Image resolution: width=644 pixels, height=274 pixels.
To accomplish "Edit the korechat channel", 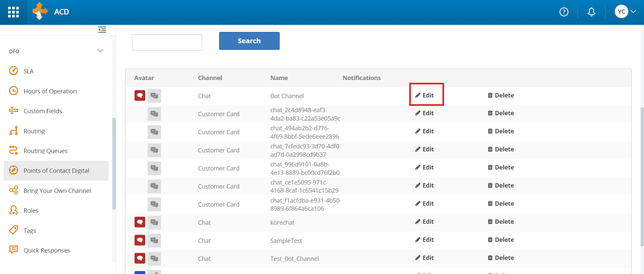I will [425, 222].
